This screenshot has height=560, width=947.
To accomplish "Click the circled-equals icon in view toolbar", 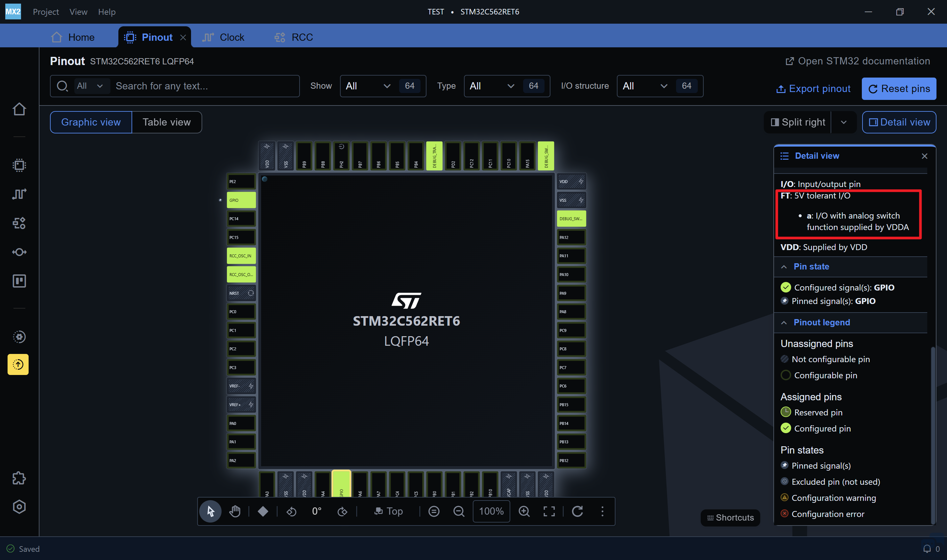I will click(434, 511).
